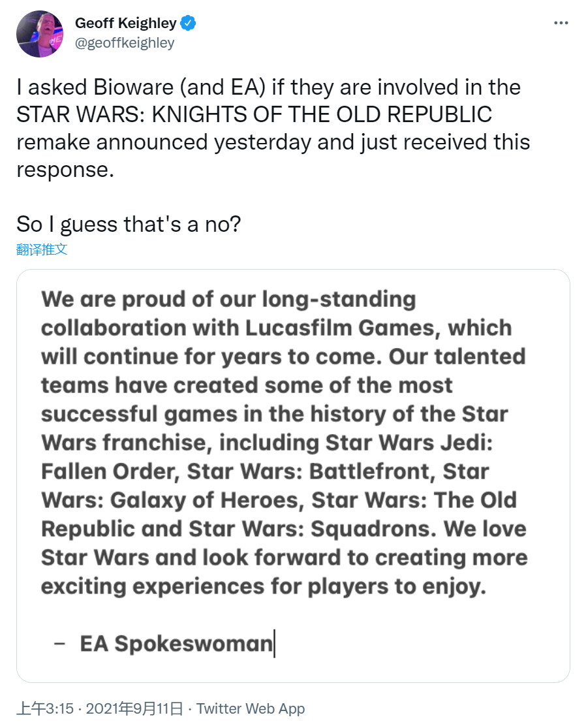Click the "EA Spokeswoman" signature in the image
Viewport: 586px width, 728px height.
click(x=176, y=643)
